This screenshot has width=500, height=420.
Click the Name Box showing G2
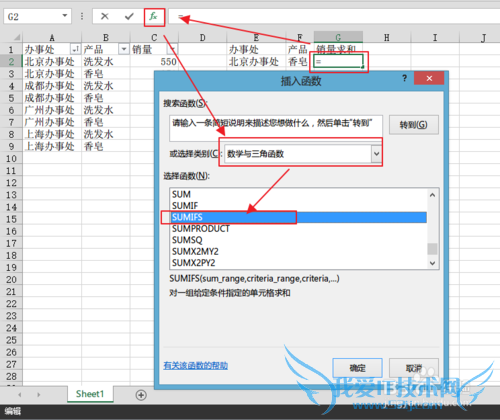[x=33, y=16]
